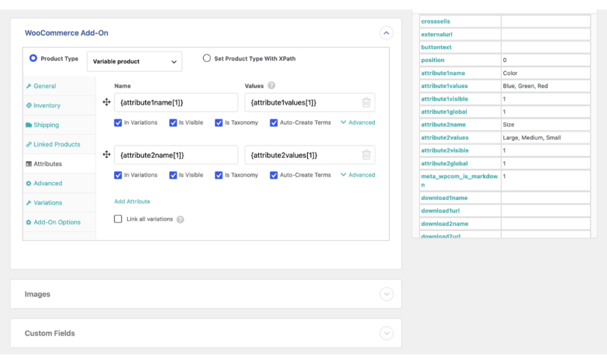The height and width of the screenshot is (364, 607).
Task: Expand the Custom Fields section
Action: 386,333
